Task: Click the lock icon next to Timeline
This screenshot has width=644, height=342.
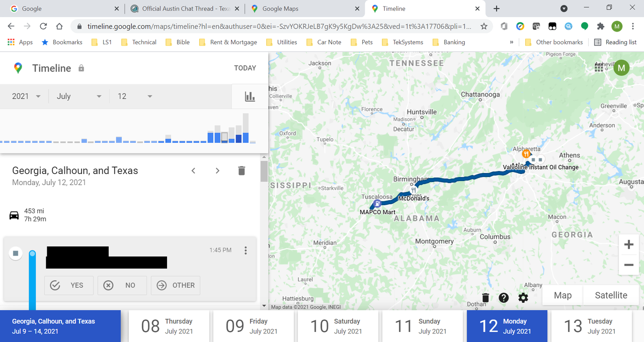Action: pos(81,68)
